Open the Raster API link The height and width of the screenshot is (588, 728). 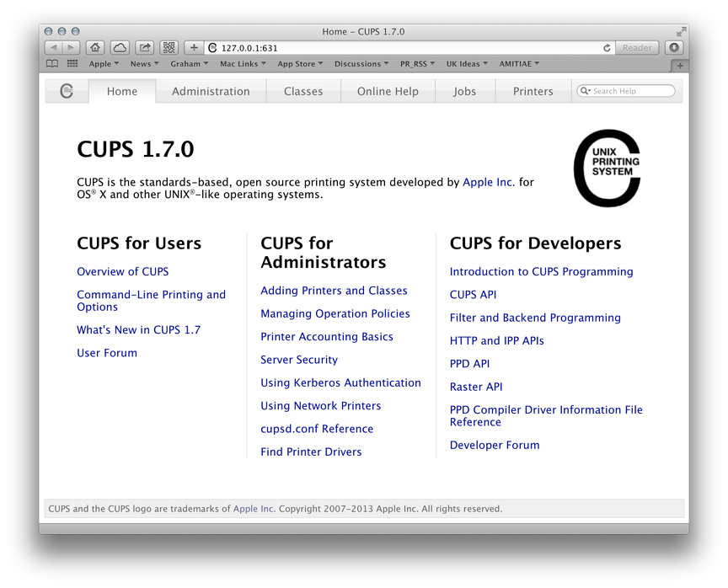pos(476,387)
